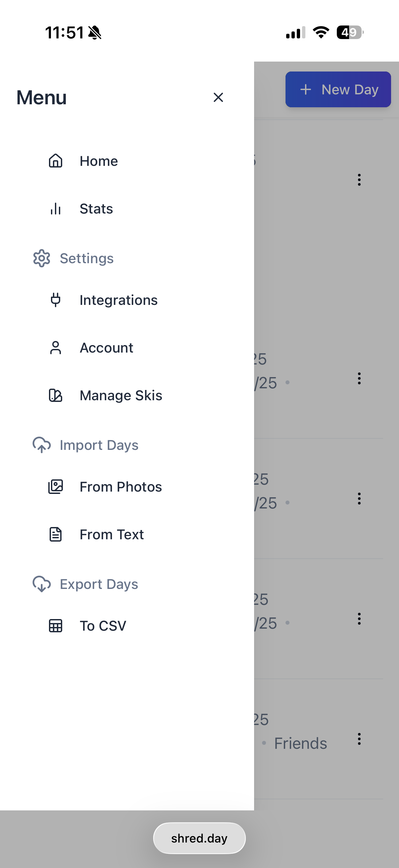Open the topmost day's three-dot menu
The image size is (399, 868).
pyautogui.click(x=359, y=180)
